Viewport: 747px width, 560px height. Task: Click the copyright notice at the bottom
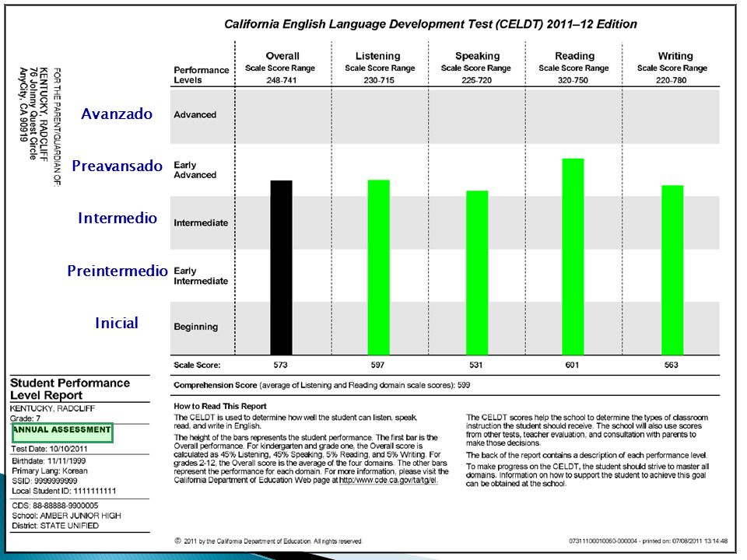tap(268, 541)
